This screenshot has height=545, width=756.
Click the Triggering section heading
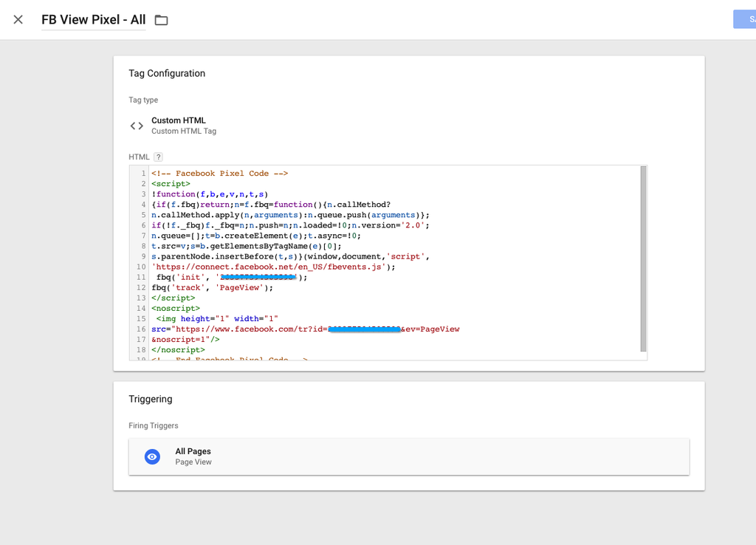[x=151, y=399]
